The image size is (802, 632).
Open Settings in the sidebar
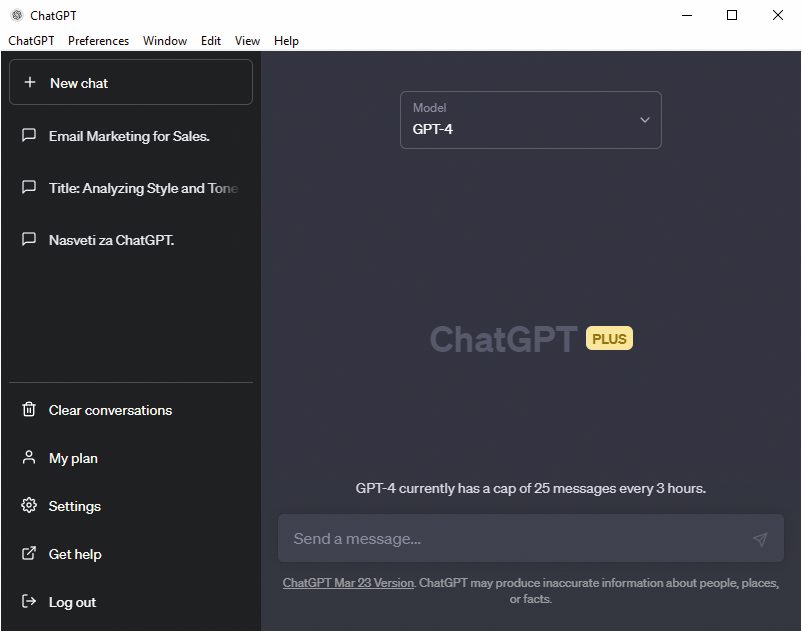(131, 506)
